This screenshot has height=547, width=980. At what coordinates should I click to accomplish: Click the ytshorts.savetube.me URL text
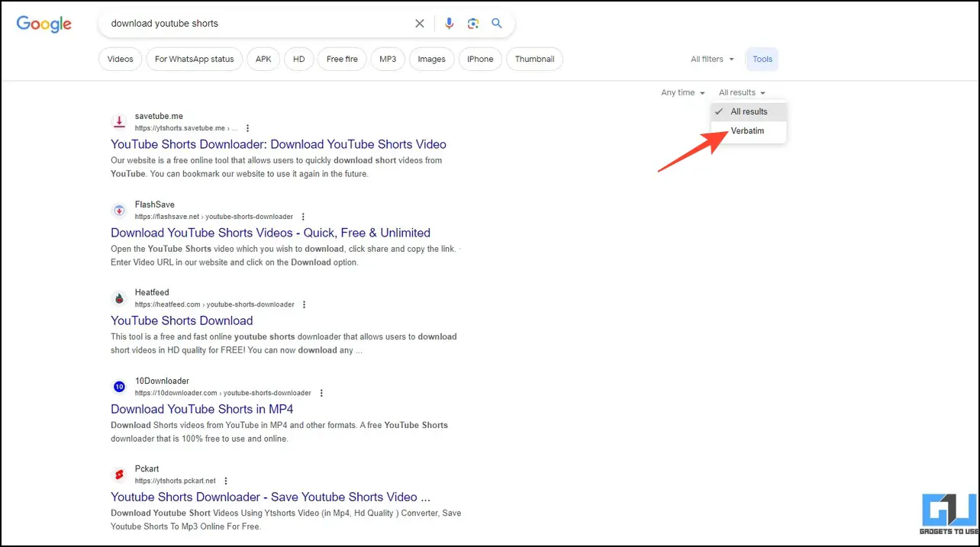coord(185,128)
